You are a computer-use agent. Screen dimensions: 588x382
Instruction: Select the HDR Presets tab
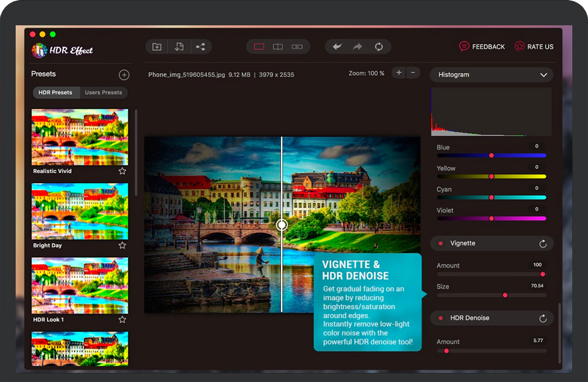point(55,93)
